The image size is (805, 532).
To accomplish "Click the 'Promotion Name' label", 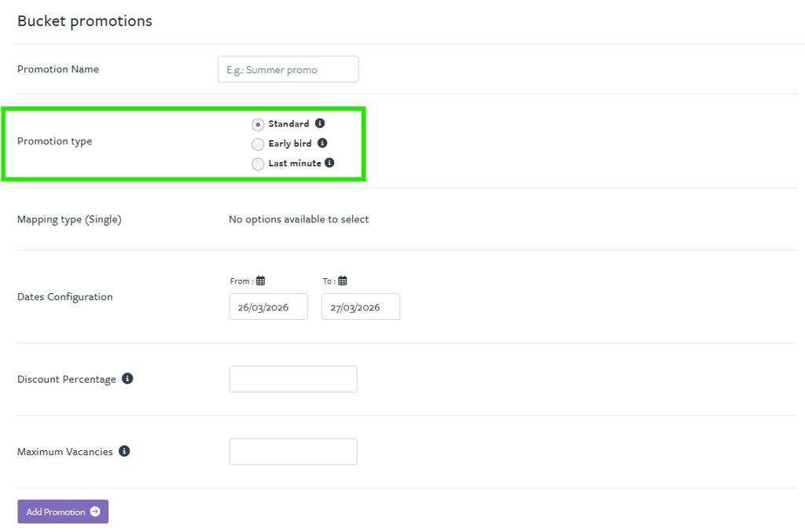I will click(x=58, y=69).
